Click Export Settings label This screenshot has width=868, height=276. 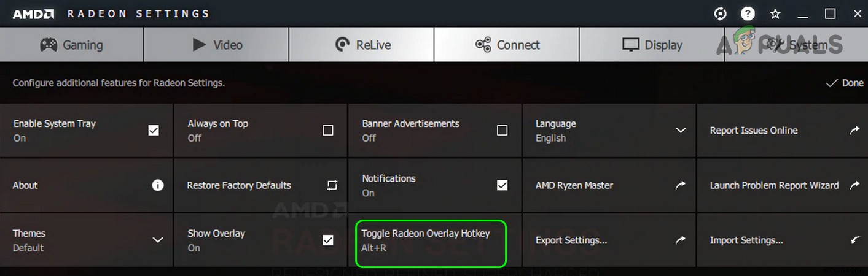click(571, 240)
